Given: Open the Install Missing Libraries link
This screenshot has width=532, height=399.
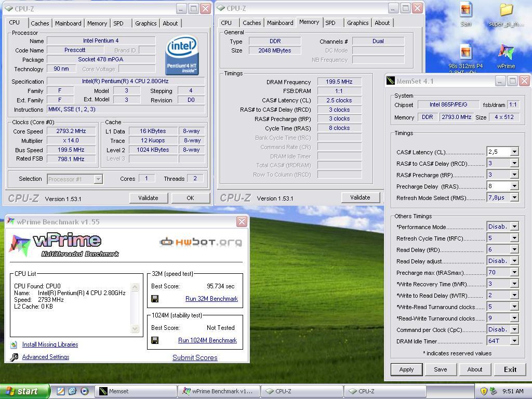Looking at the screenshot, I should coord(50,344).
